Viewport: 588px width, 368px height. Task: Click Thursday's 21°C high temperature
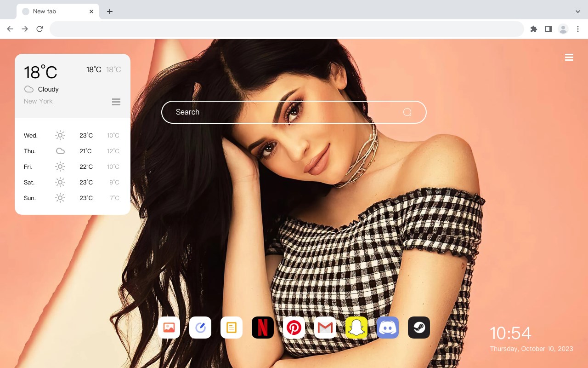85,151
